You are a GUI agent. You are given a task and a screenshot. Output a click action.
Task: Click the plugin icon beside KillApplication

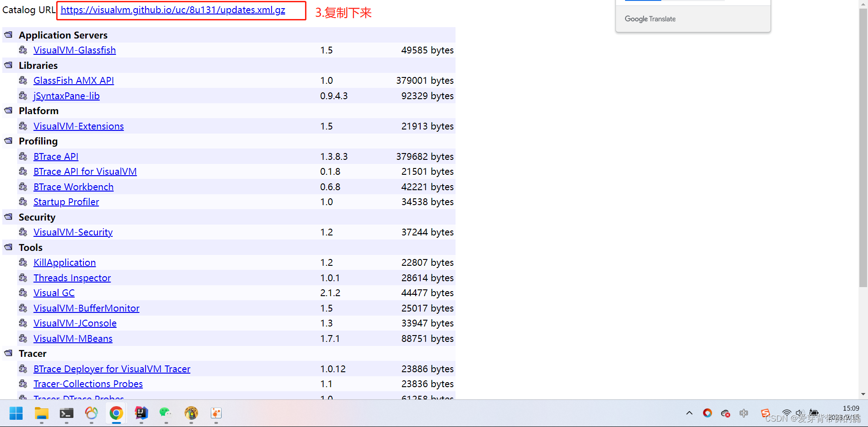tap(23, 262)
